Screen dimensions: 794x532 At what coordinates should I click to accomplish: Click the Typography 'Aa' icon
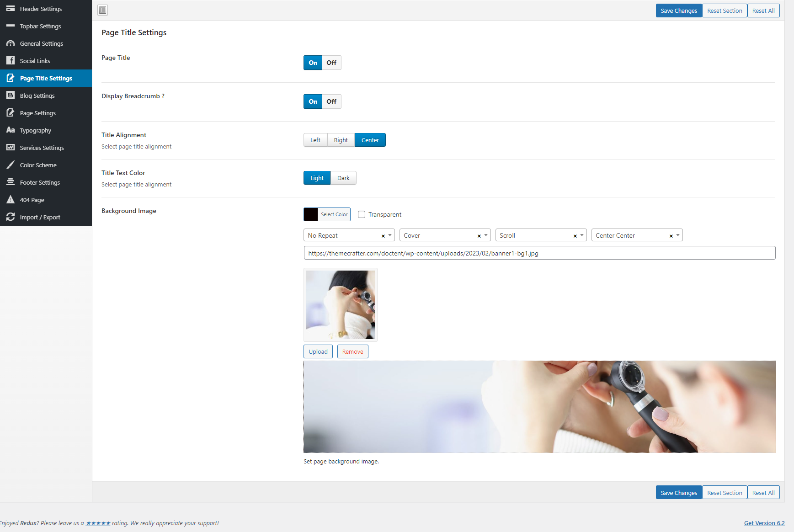(11, 130)
